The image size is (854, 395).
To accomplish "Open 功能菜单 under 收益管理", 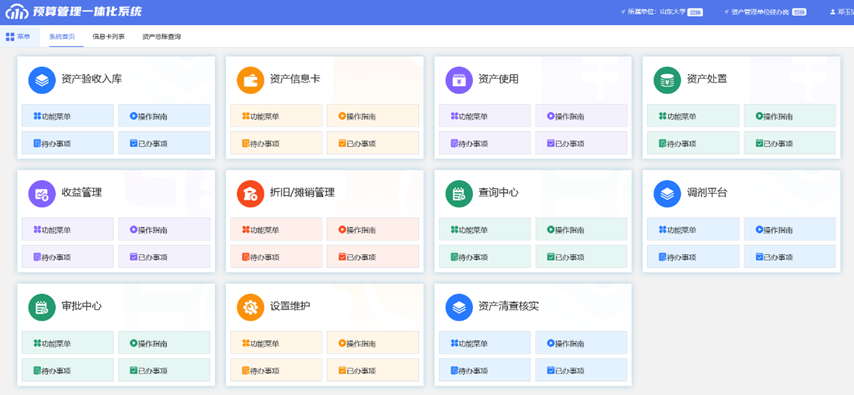I will click(68, 229).
